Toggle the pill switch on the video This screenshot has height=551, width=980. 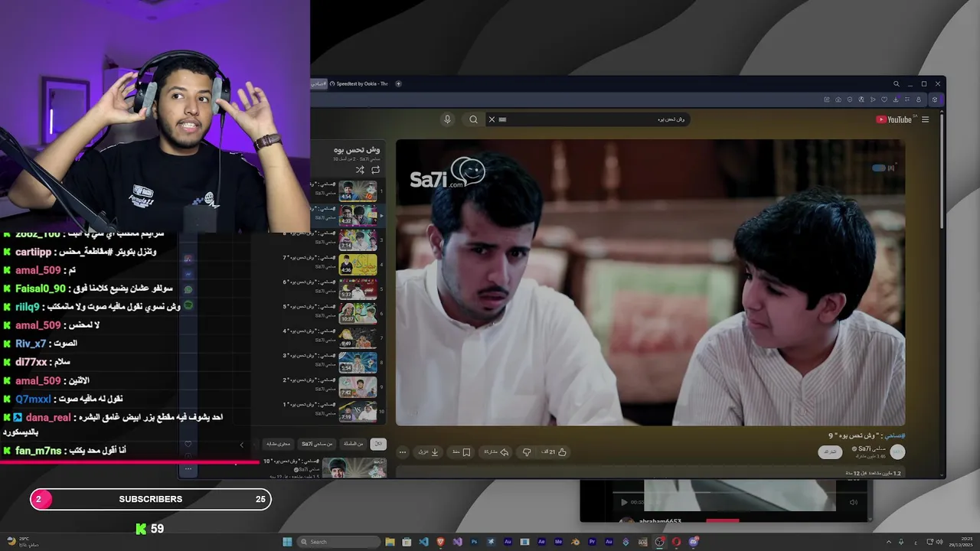coord(878,168)
